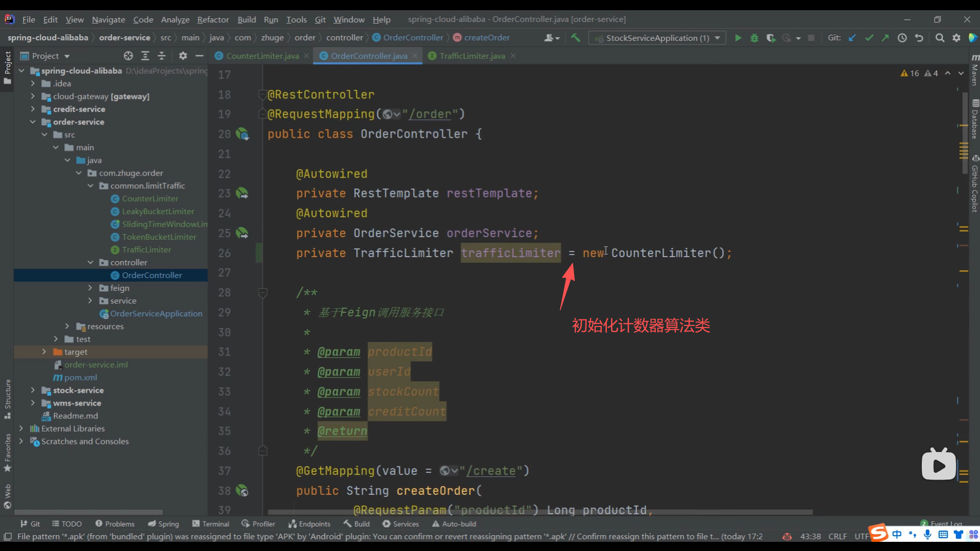This screenshot has width=980, height=551.
Task: Click the green Debug bug icon
Action: click(x=754, y=38)
